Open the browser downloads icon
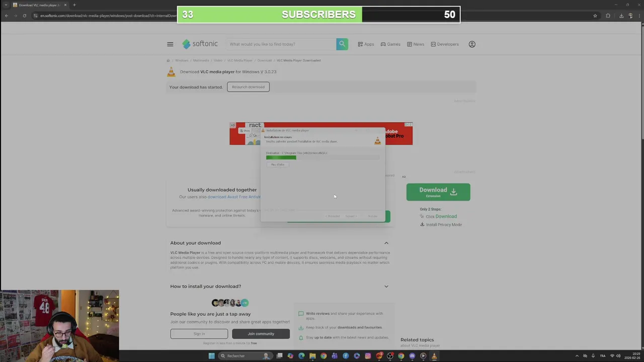 click(621, 16)
